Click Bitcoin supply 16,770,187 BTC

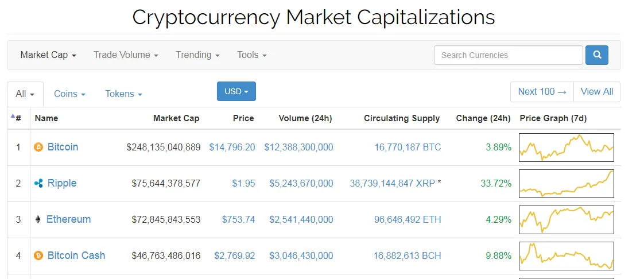pyautogui.click(x=408, y=147)
